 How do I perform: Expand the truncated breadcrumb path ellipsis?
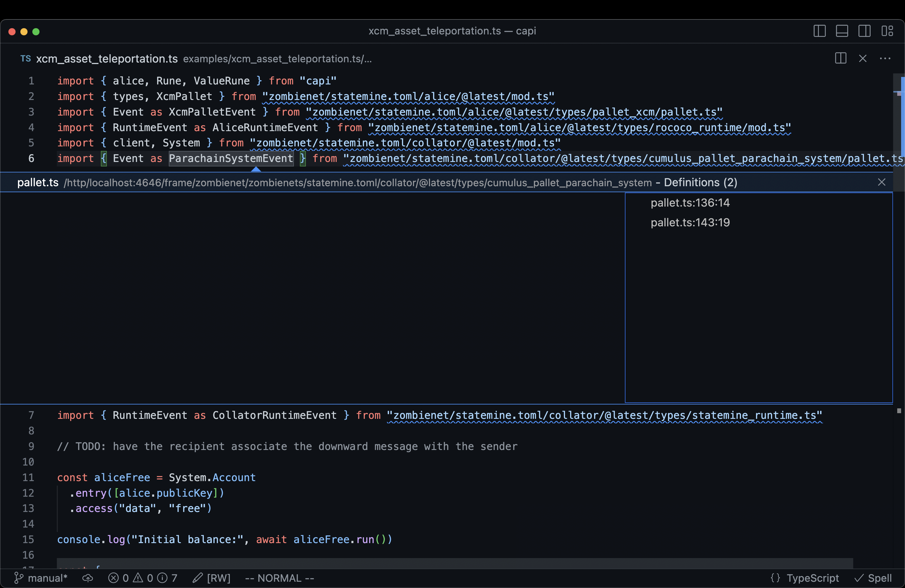(x=367, y=59)
